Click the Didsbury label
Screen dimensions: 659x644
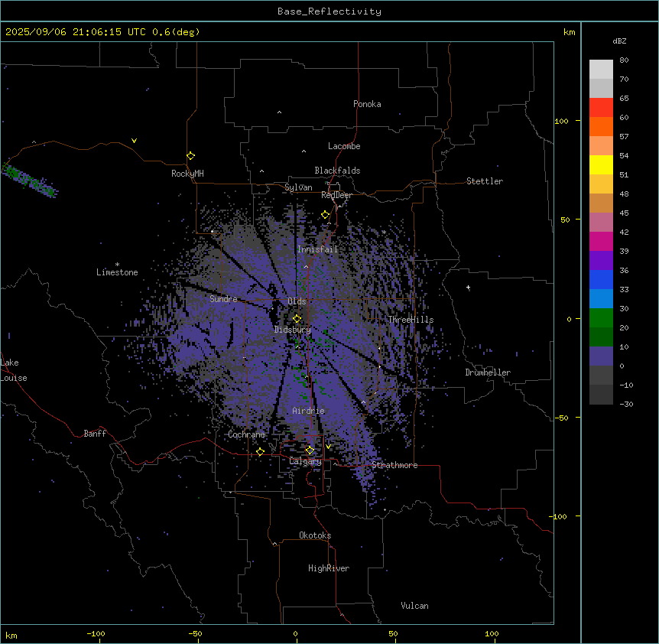[293, 330]
